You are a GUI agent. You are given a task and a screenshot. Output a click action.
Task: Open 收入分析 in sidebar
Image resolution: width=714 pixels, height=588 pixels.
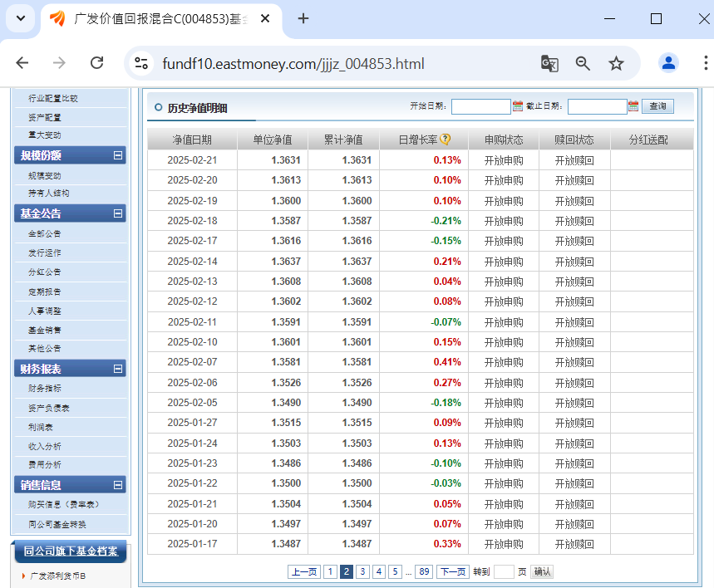[x=45, y=447]
